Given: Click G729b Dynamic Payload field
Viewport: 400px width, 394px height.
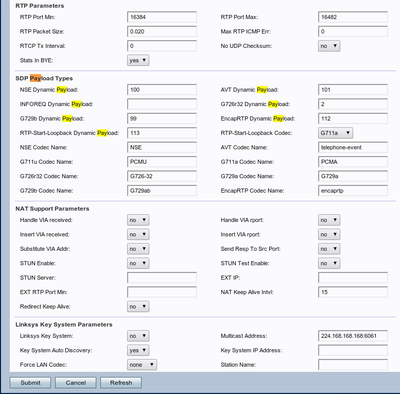Looking at the screenshot, I should coord(162,119).
